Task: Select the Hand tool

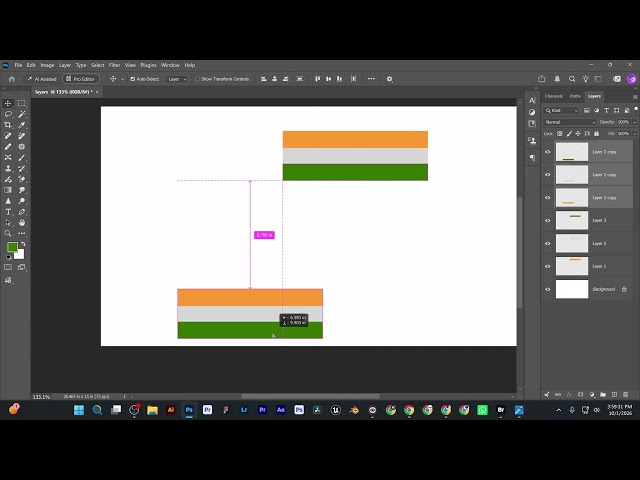Action: (22, 222)
